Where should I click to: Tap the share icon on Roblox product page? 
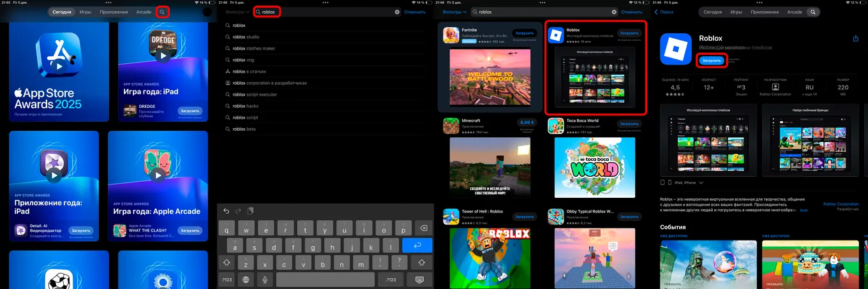856,38
